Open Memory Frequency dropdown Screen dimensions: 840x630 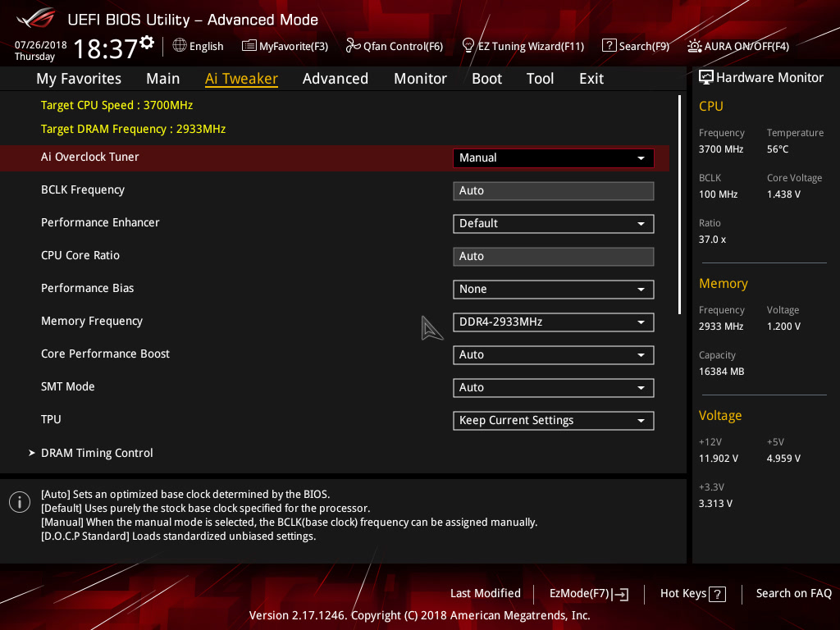(x=554, y=322)
